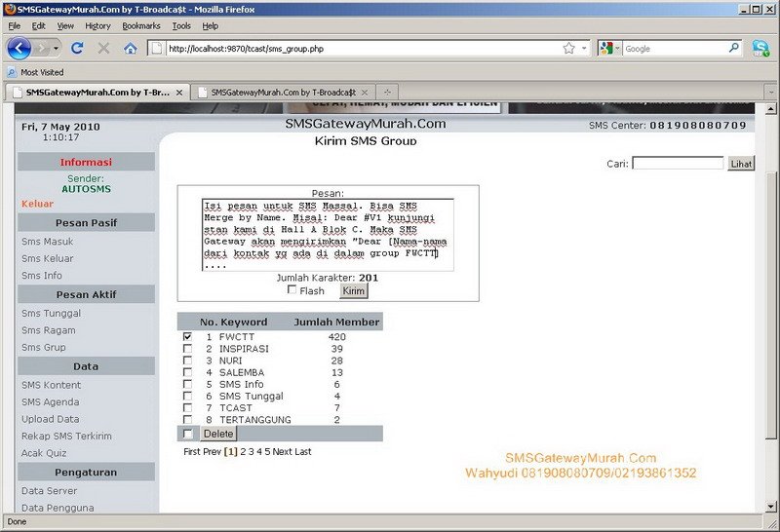Open the Most Visited bookmarks folder
780x532 pixels.
[x=36, y=73]
